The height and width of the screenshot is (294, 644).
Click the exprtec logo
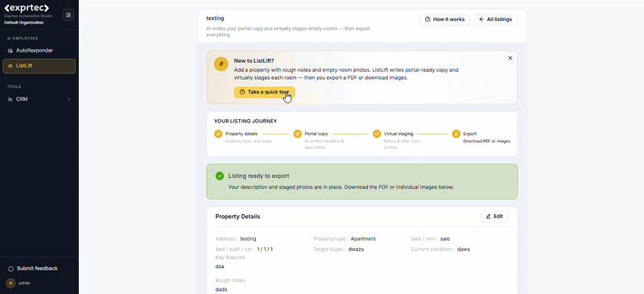tap(27, 8)
